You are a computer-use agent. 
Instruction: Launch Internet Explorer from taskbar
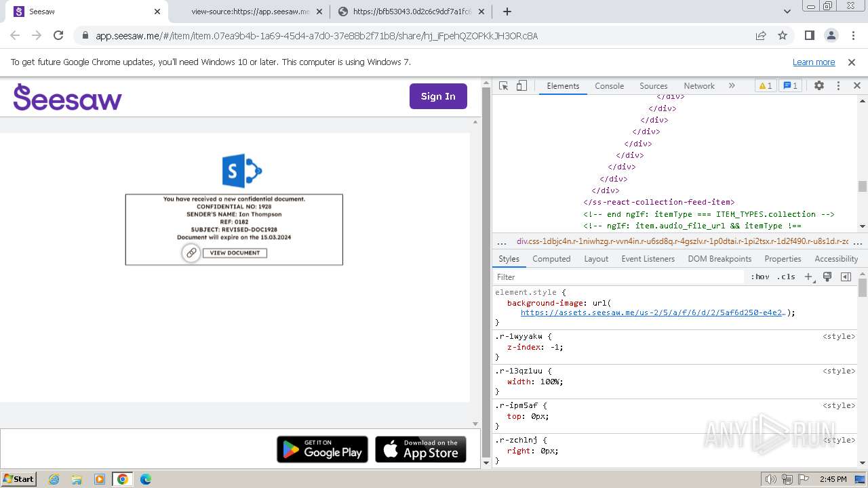pos(54,479)
